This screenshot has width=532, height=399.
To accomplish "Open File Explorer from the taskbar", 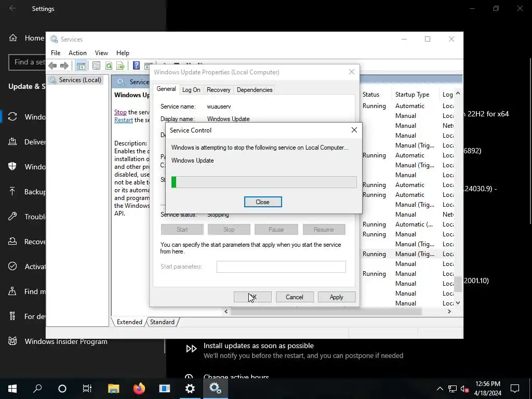I will pos(114,389).
